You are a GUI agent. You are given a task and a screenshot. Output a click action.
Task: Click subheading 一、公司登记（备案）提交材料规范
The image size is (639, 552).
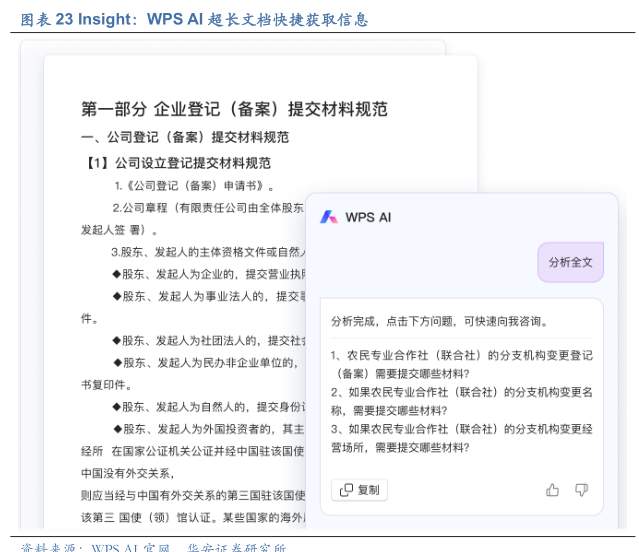click(185, 137)
